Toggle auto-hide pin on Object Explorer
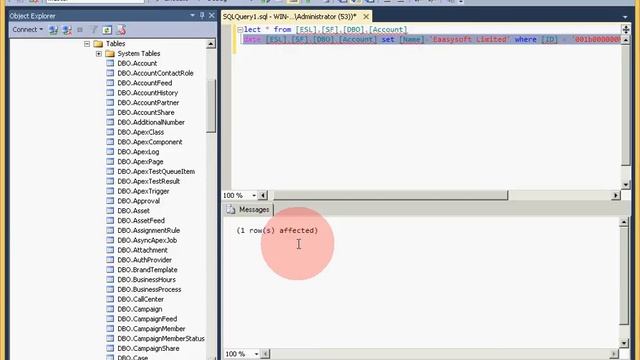This screenshot has height=360, width=640. (x=202, y=16)
